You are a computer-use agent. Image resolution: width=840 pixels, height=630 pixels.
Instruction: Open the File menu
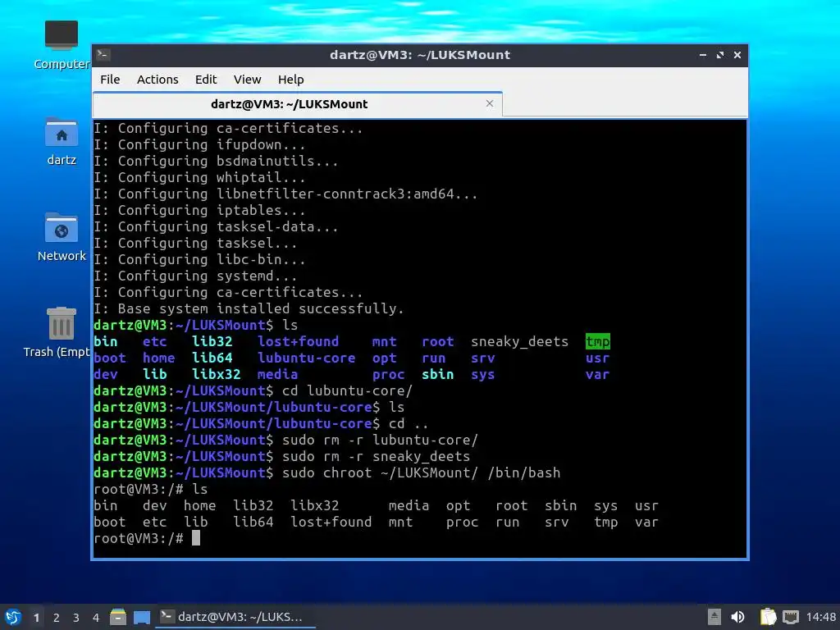coord(110,80)
